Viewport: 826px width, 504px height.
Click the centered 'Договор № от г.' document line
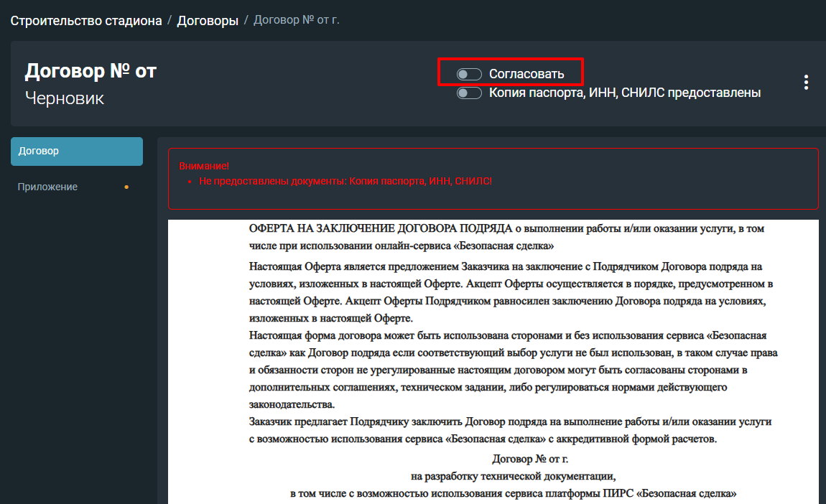[530, 459]
